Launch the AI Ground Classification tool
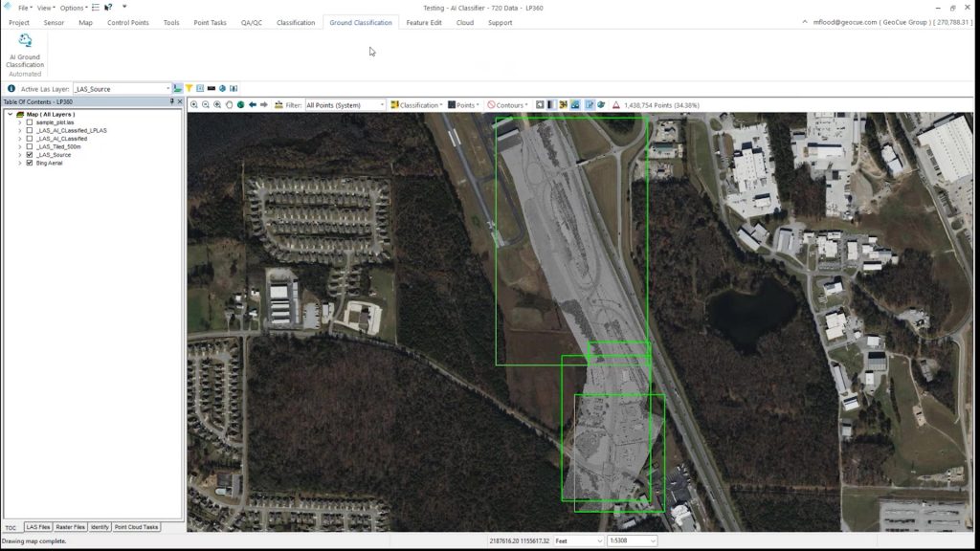The width and height of the screenshot is (980, 551). [24, 46]
